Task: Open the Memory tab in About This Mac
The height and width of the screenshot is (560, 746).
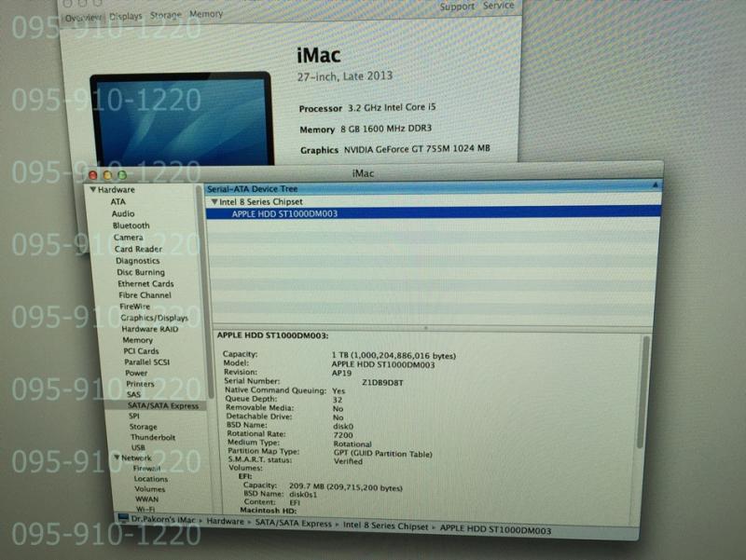Action: [x=206, y=14]
